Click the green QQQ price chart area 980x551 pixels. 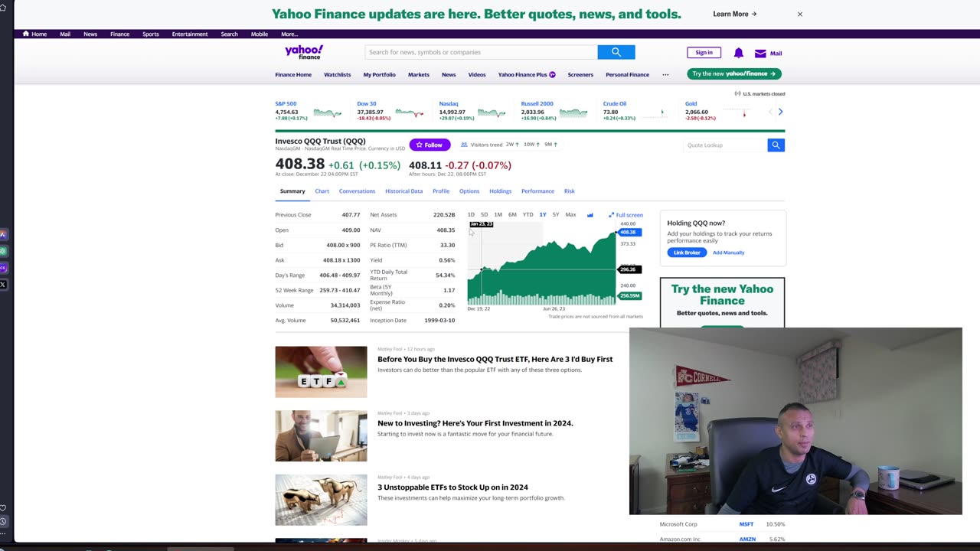[x=542, y=264]
